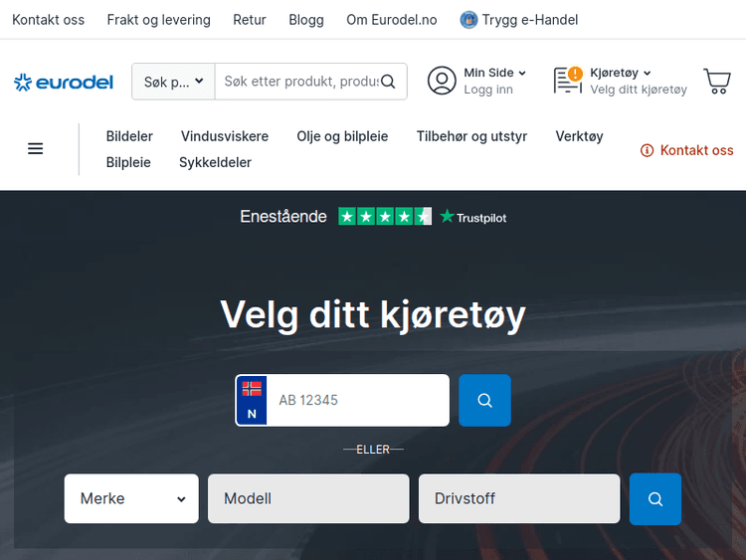Click the red Kontakt oss link
This screenshot has height=560, width=746.
click(x=687, y=150)
